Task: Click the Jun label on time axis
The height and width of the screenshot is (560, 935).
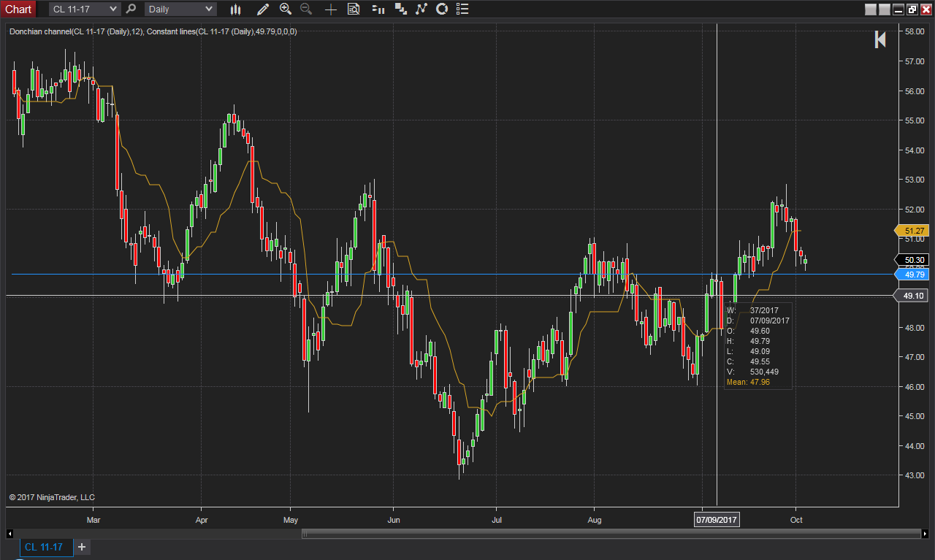Action: coord(393,520)
